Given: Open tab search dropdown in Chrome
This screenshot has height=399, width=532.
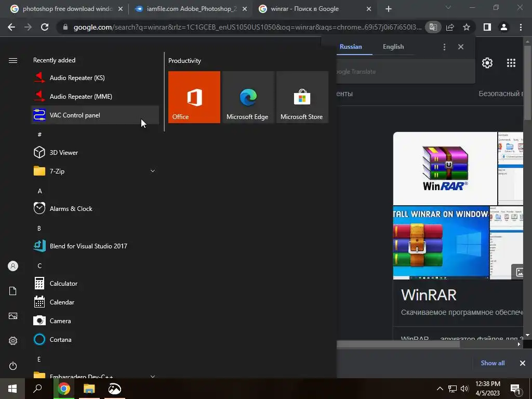Looking at the screenshot, I should tap(448, 7).
